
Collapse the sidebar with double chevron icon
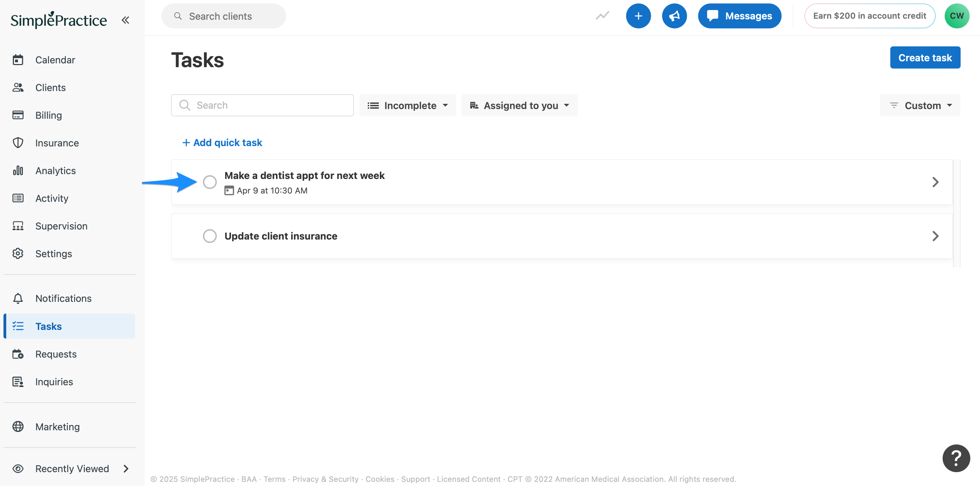pos(125,20)
